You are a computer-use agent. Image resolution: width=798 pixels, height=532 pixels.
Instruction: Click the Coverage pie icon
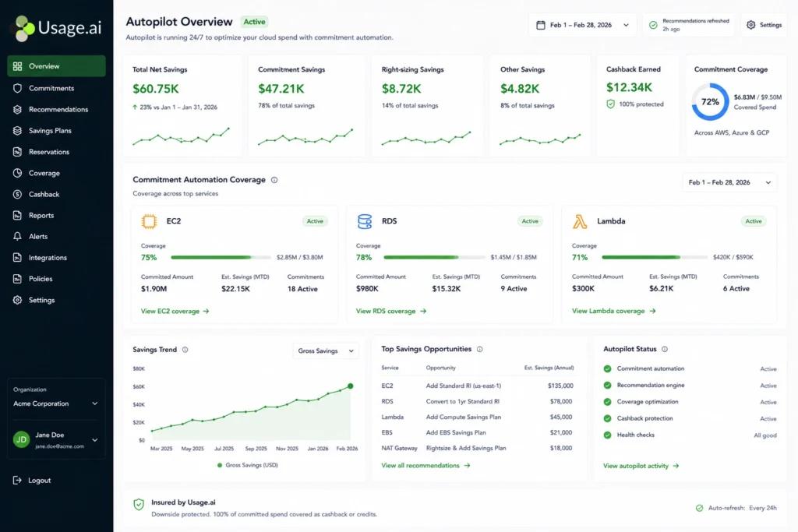point(17,173)
